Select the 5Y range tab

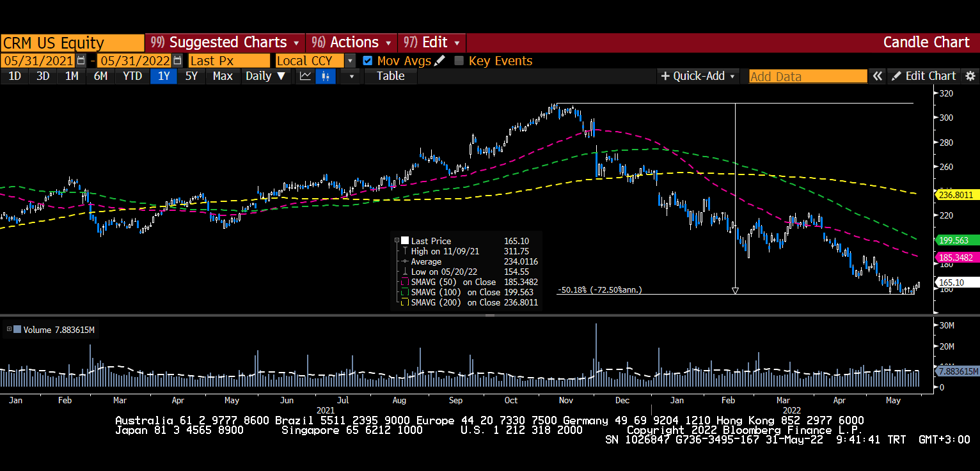click(x=192, y=76)
